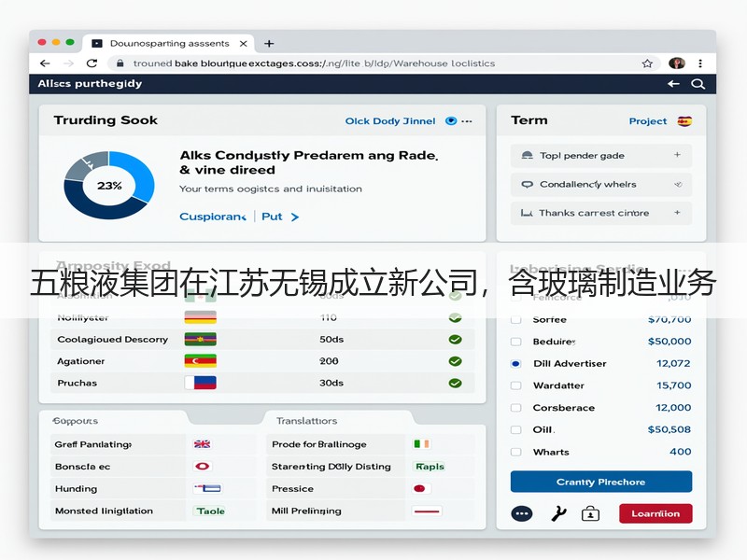The width and height of the screenshot is (747, 560).
Task: Expand Condallency whelrs item
Action: (x=679, y=184)
